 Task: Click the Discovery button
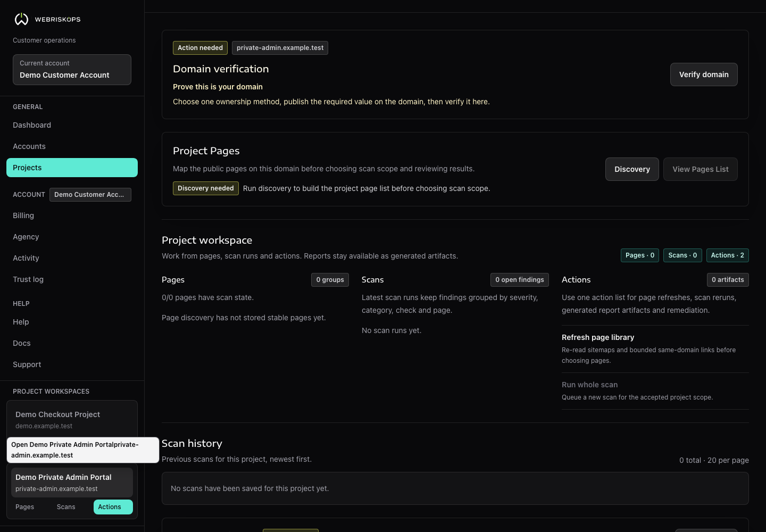click(632, 169)
